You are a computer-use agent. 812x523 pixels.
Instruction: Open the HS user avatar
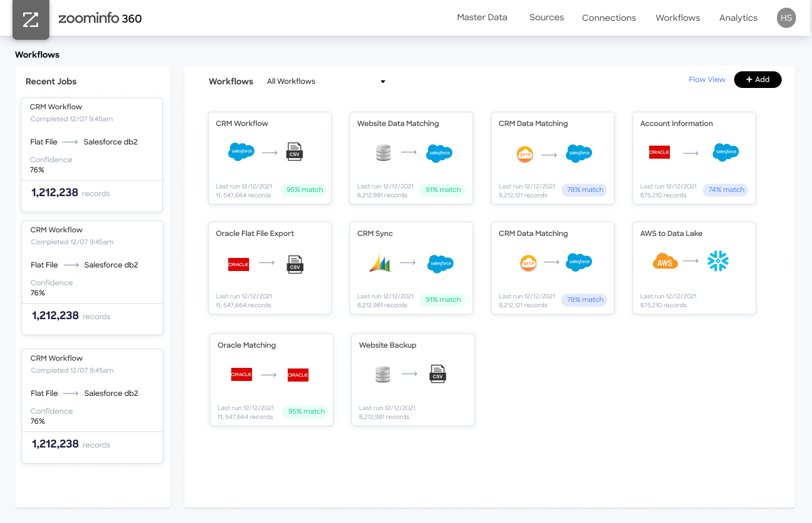click(x=786, y=18)
